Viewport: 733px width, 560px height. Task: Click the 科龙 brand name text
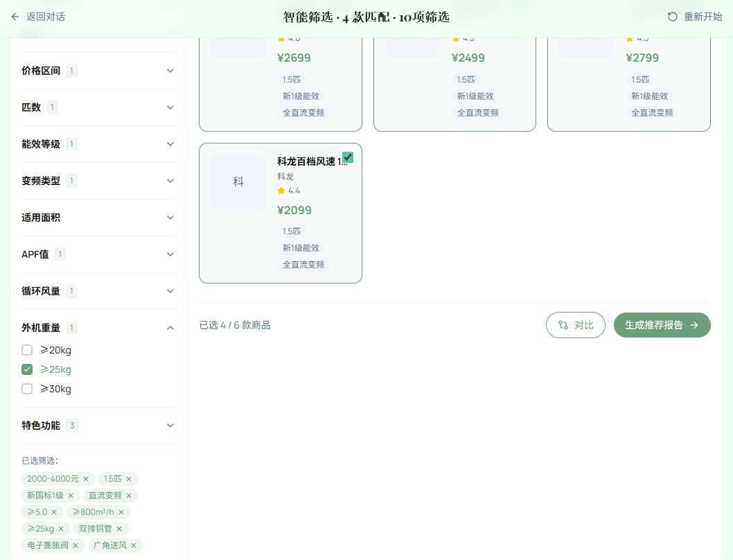coord(285,176)
